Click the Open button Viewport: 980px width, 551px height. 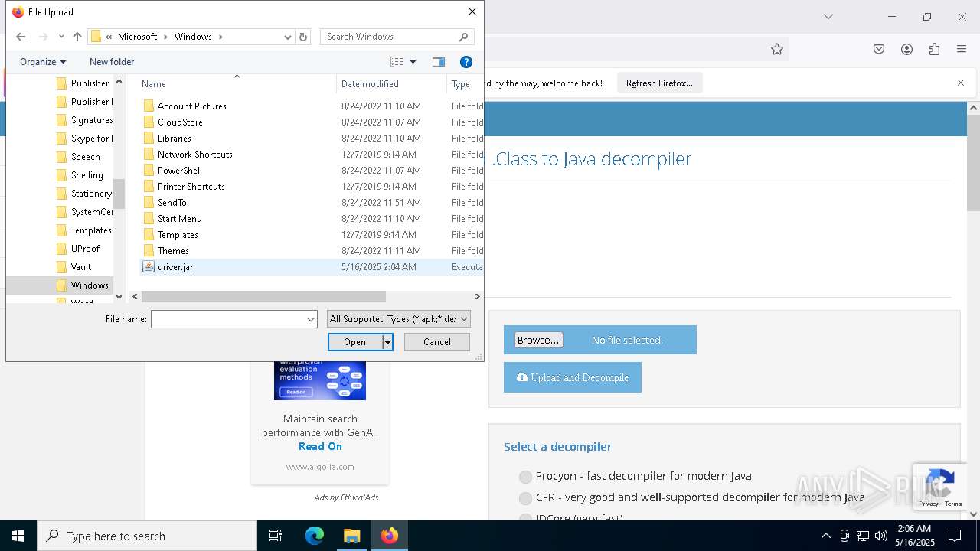click(354, 342)
